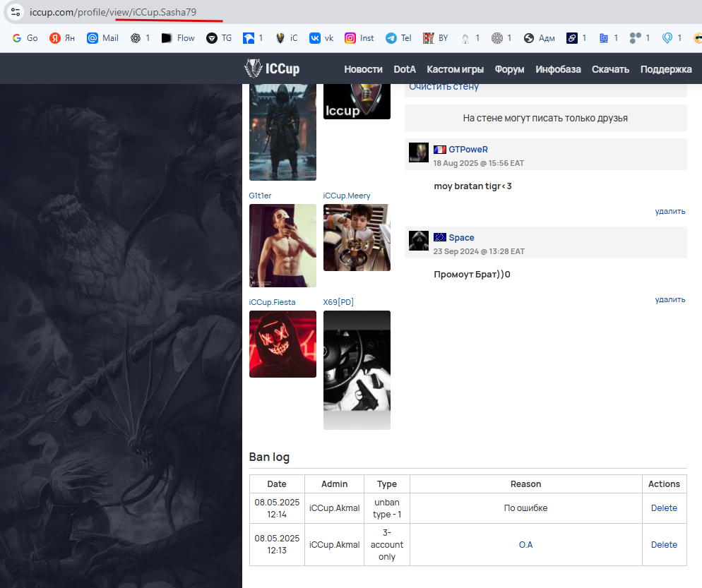Click iCCup.Akmal in the unban row
Screen dimensions: 702x588
coord(335,508)
